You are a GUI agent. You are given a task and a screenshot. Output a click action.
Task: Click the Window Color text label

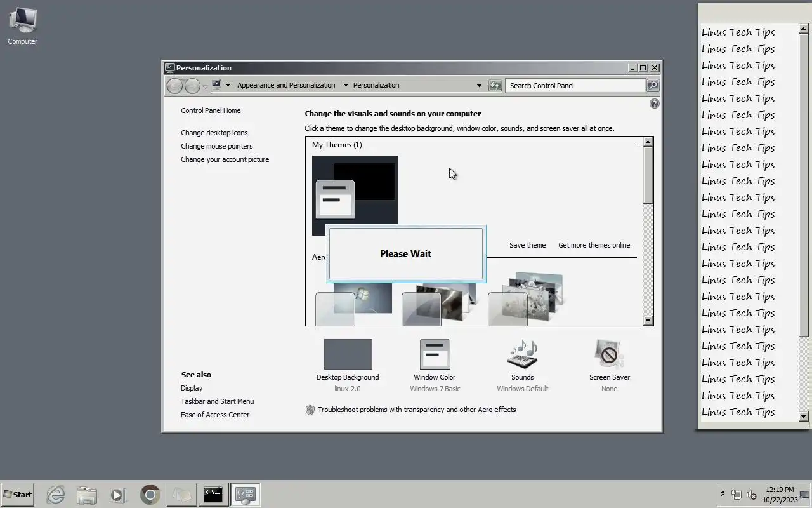point(435,377)
